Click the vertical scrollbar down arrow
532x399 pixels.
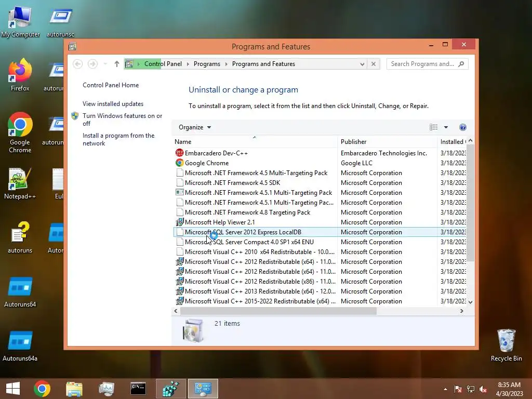coord(470,302)
